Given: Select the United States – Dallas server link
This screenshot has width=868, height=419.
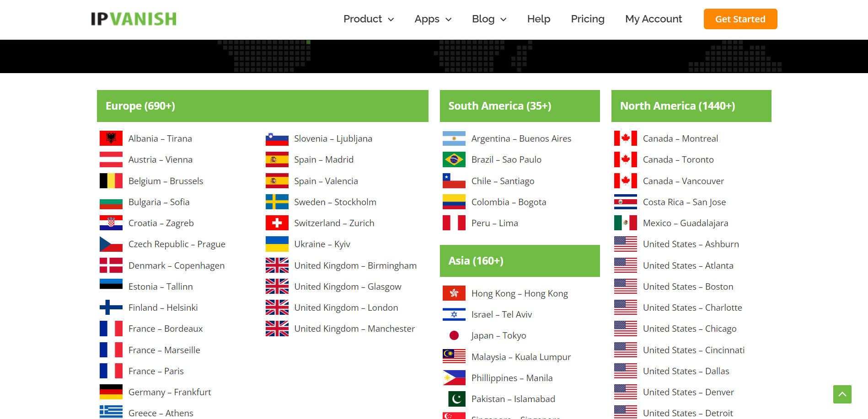Looking at the screenshot, I should (686, 371).
